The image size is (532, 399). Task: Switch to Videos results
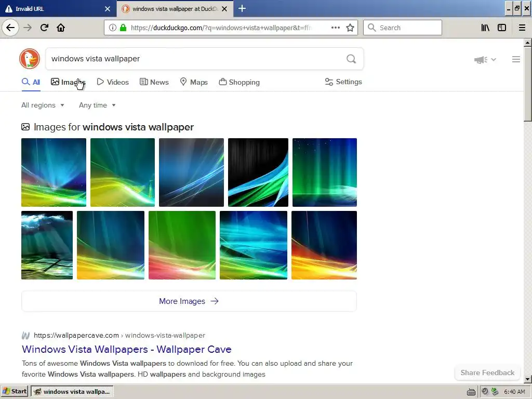point(113,82)
